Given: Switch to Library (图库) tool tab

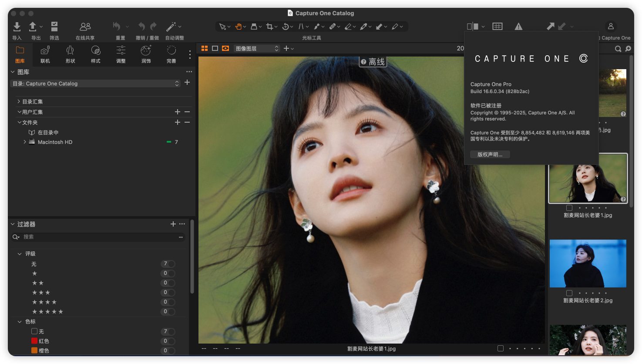Looking at the screenshot, I should (x=20, y=54).
